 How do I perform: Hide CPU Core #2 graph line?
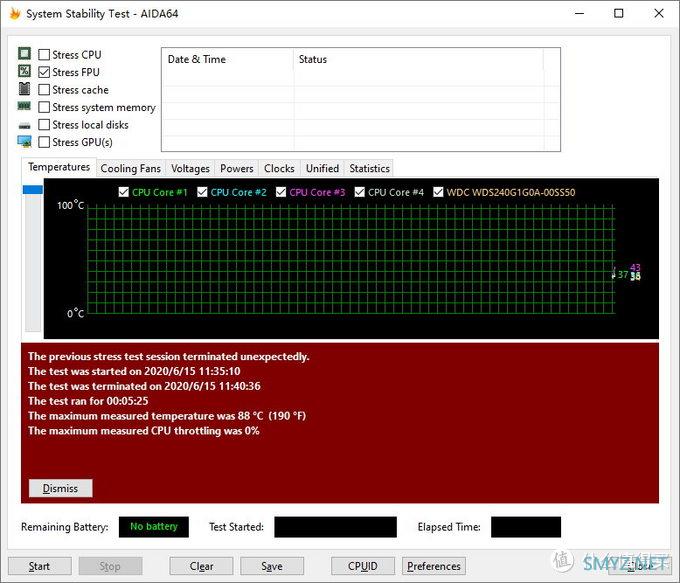(x=202, y=192)
